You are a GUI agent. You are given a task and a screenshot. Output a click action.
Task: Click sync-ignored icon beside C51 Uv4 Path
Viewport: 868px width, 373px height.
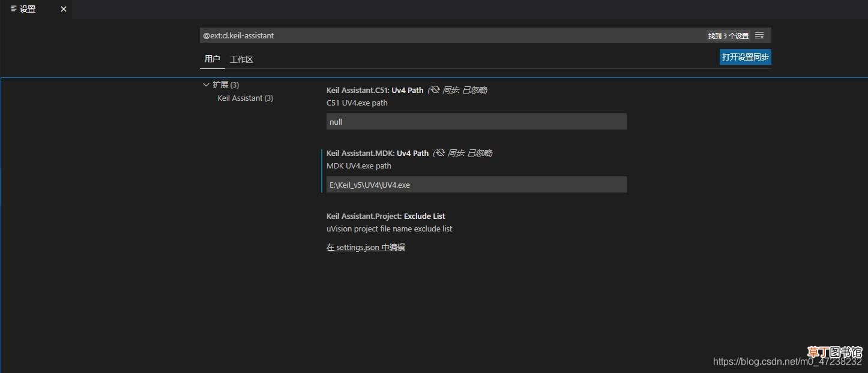click(435, 90)
